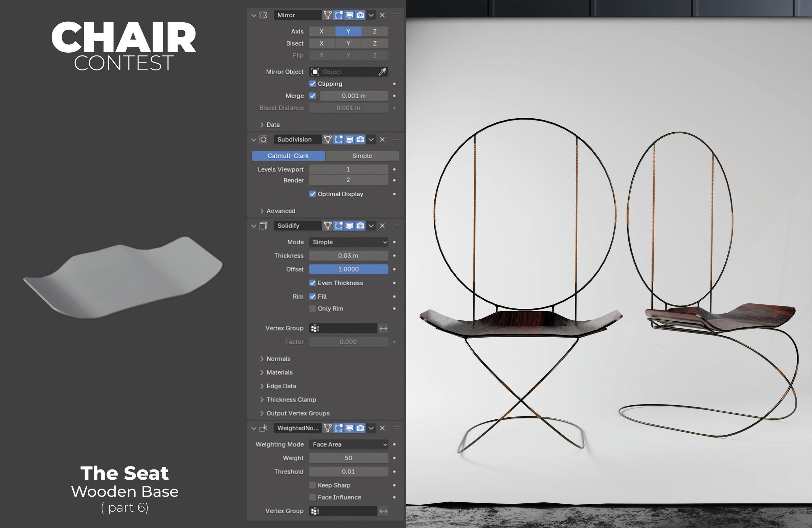812x528 pixels.
Task: Click the Solidify Thickness value field
Action: (x=348, y=256)
